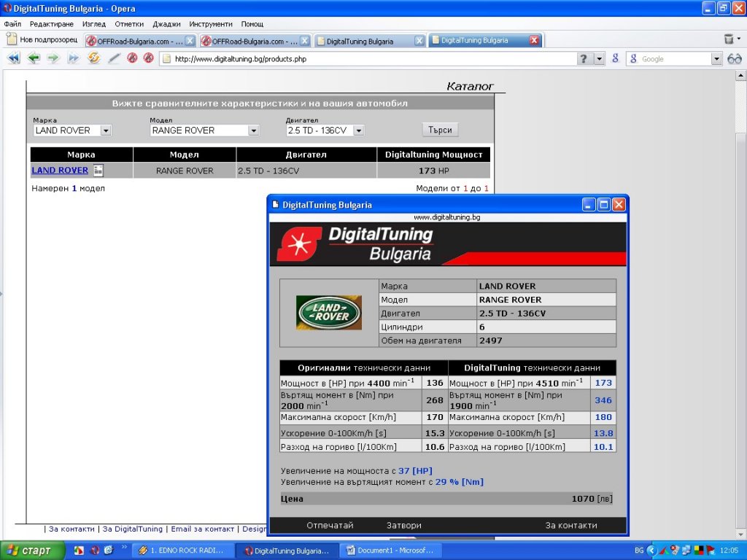
Task: Click Отпечатай in the popup footer
Action: point(330,525)
